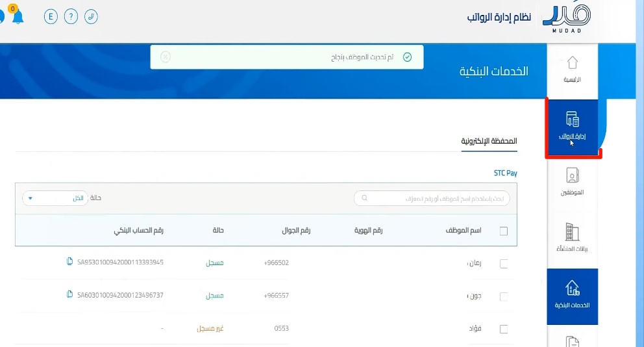Click the رقم الحساب البنكي column header
The width and height of the screenshot is (644, 347).
pos(139,230)
